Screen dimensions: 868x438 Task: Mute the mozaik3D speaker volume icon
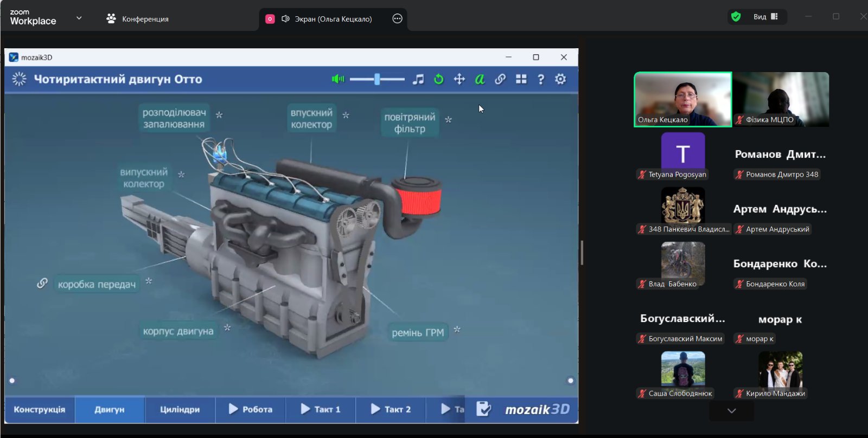[x=337, y=79]
